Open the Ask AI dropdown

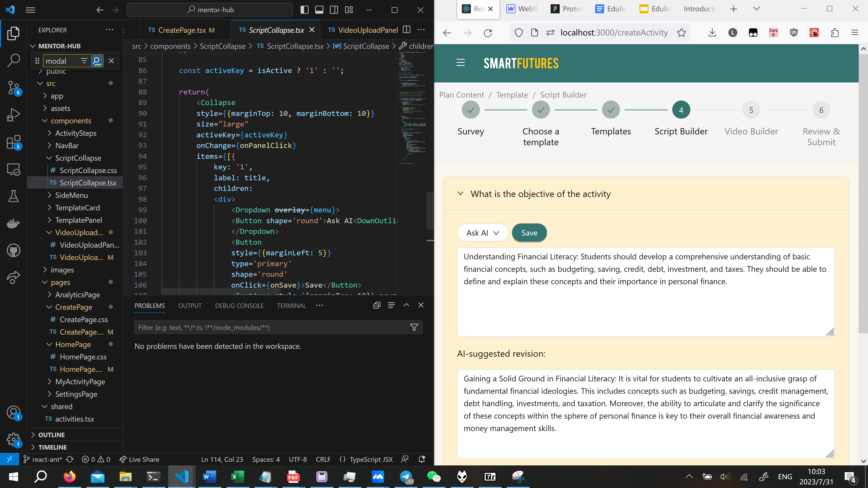point(483,233)
